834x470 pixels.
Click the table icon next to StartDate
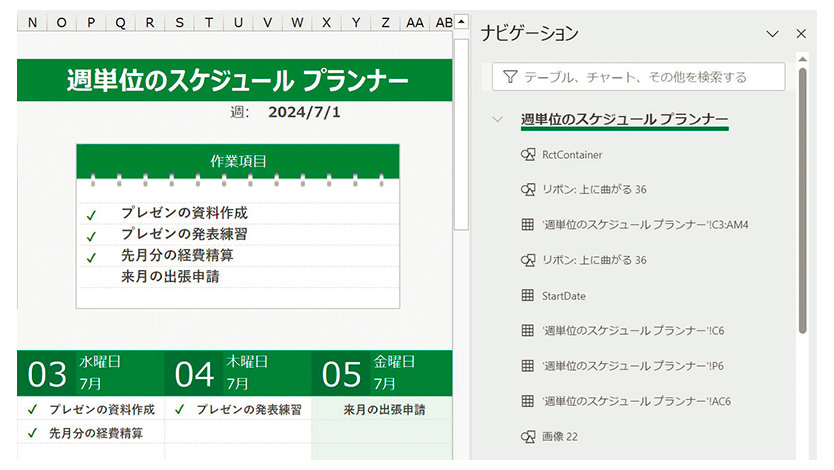[529, 295]
